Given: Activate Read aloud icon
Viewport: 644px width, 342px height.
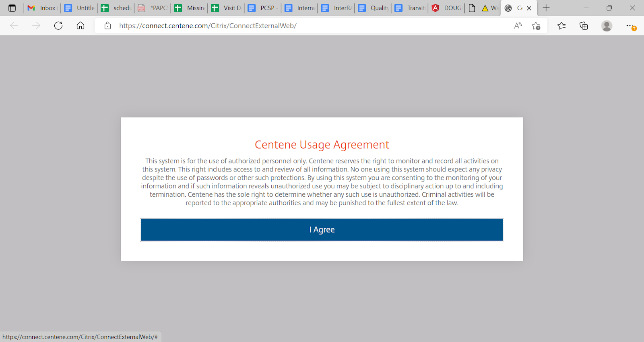Looking at the screenshot, I should [518, 26].
